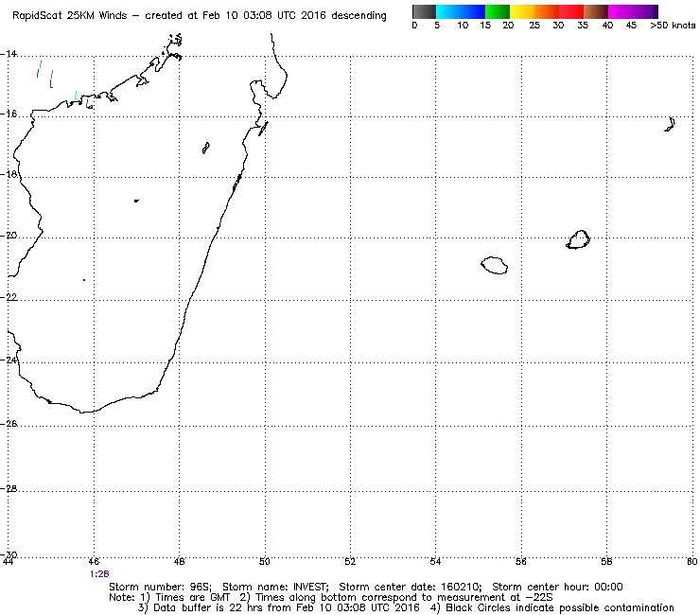Click 'Storm center date: 160210;' text
Screen dimensions: 700x615
pos(411,587)
